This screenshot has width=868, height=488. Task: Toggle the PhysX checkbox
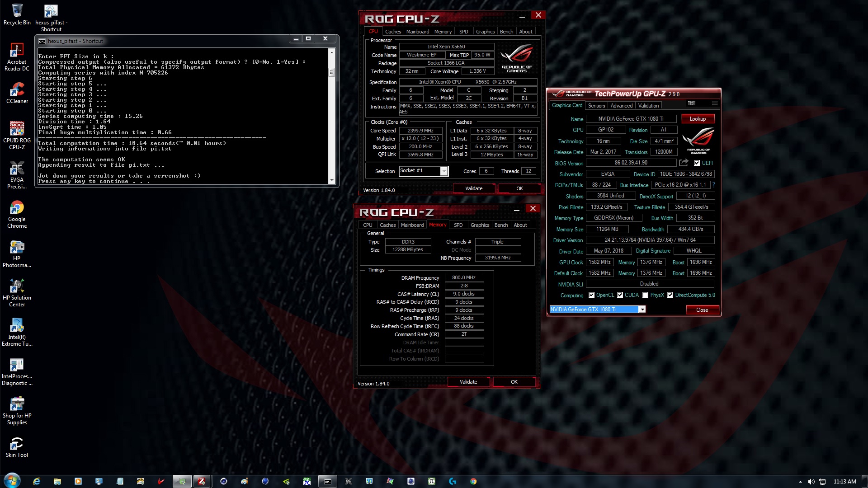point(646,295)
